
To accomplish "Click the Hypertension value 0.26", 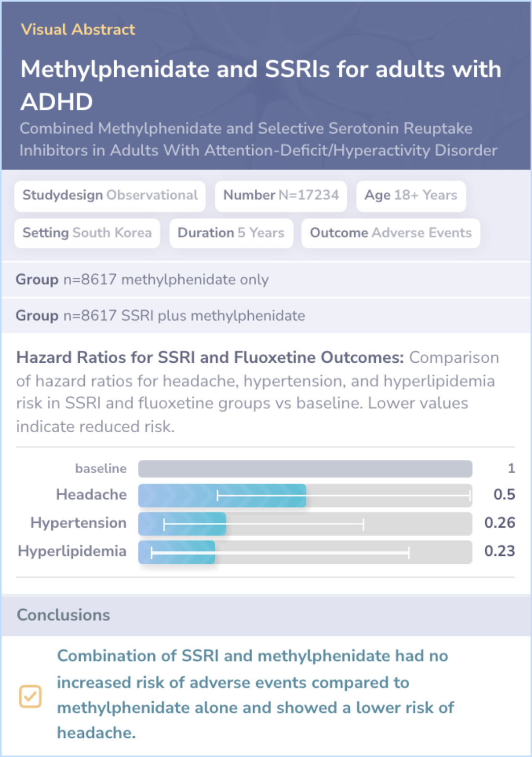I will 499,522.
